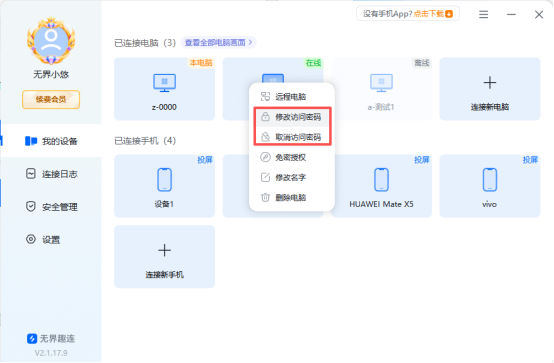Click the 本电脑 badge on z-0000
Image resolution: width=554 pixels, height=363 pixels.
(201, 63)
